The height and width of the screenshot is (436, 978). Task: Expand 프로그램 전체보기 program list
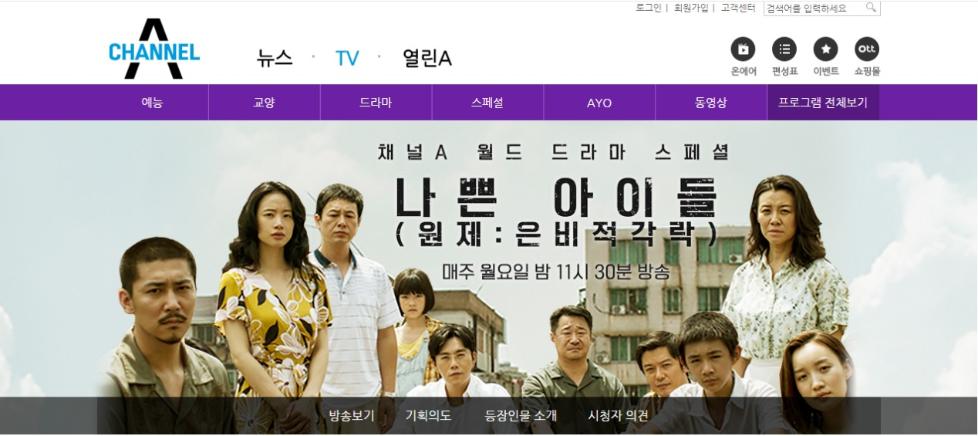click(x=823, y=103)
